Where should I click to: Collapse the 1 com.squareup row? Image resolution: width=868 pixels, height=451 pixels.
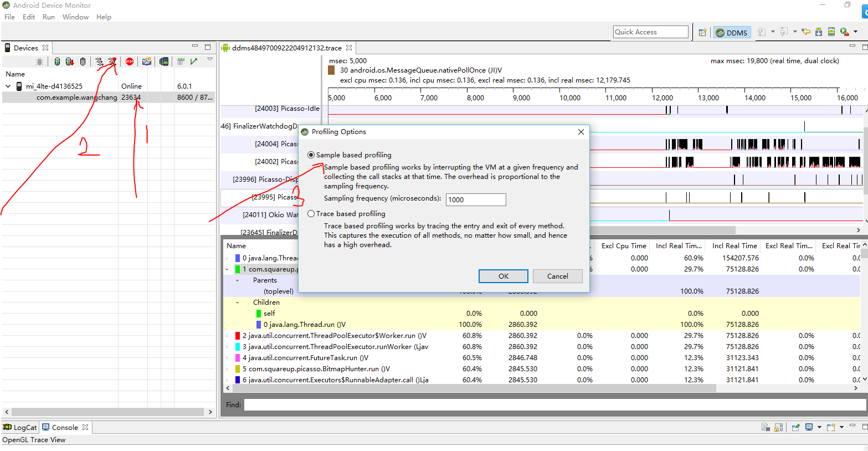click(227, 269)
